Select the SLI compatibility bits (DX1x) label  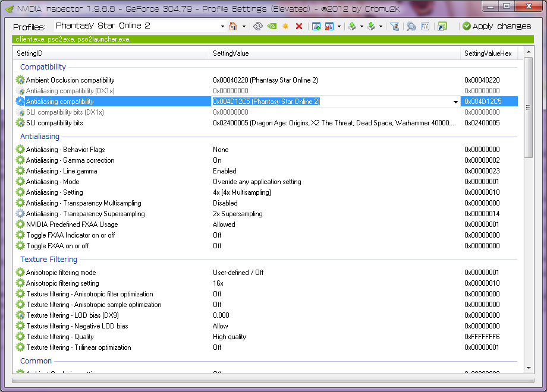pyautogui.click(x=65, y=112)
